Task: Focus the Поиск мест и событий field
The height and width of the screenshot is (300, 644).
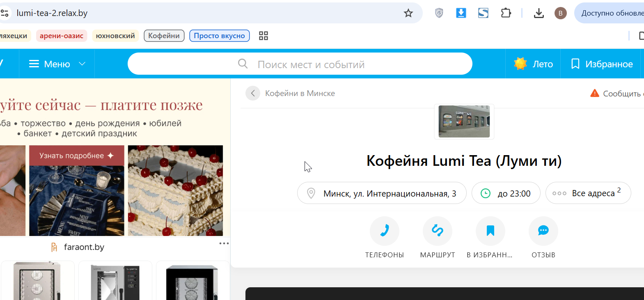Action: click(300, 64)
